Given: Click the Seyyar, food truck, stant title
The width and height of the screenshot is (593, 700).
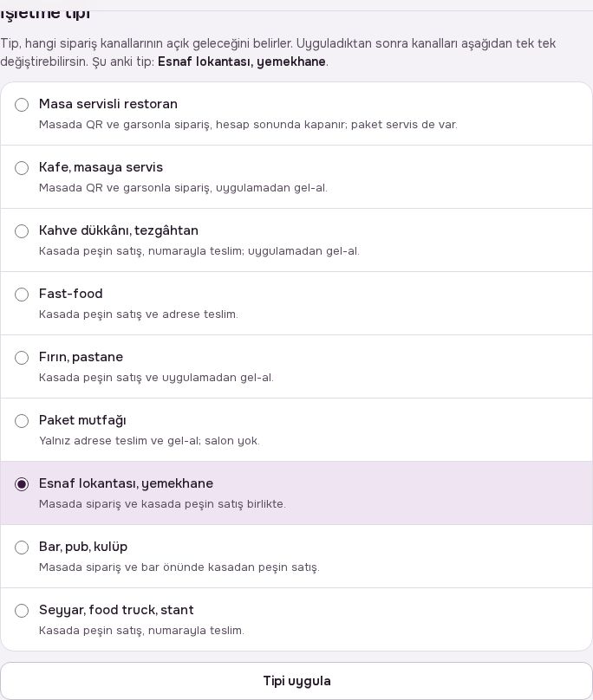Looking at the screenshot, I should tap(116, 610).
